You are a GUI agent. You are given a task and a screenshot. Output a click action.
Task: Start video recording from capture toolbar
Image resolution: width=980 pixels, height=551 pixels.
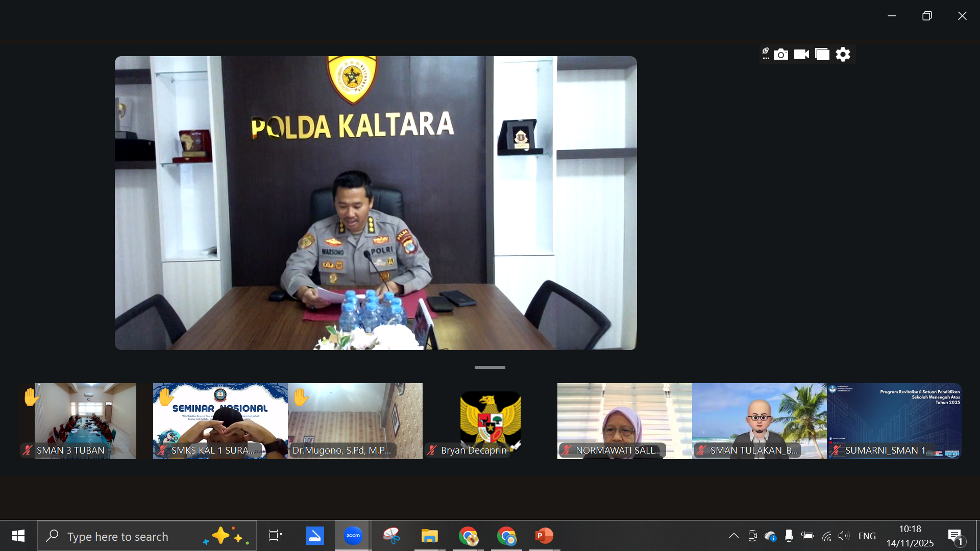click(x=801, y=55)
